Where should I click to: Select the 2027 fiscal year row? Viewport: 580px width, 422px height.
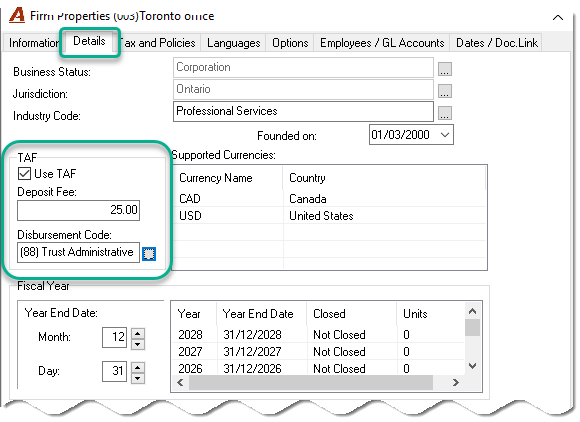318,352
